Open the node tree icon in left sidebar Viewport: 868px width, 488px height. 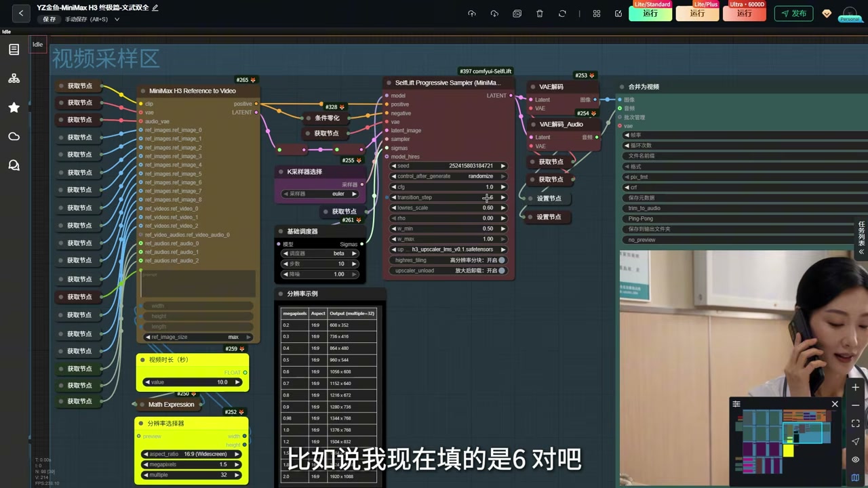click(14, 79)
